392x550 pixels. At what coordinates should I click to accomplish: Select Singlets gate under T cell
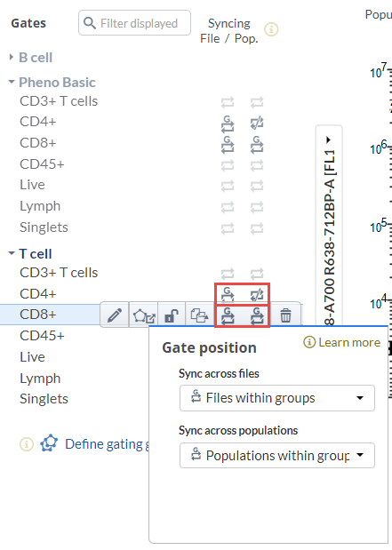(x=44, y=399)
